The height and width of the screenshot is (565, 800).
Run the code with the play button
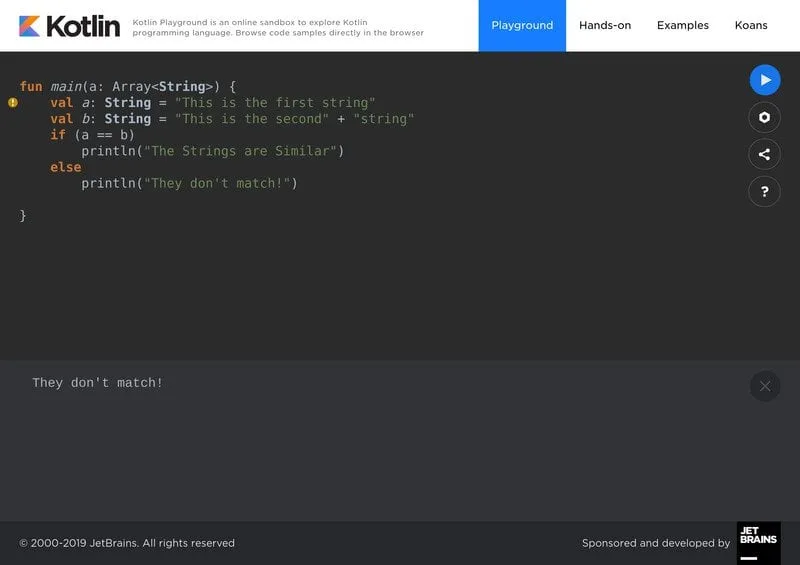click(x=765, y=80)
